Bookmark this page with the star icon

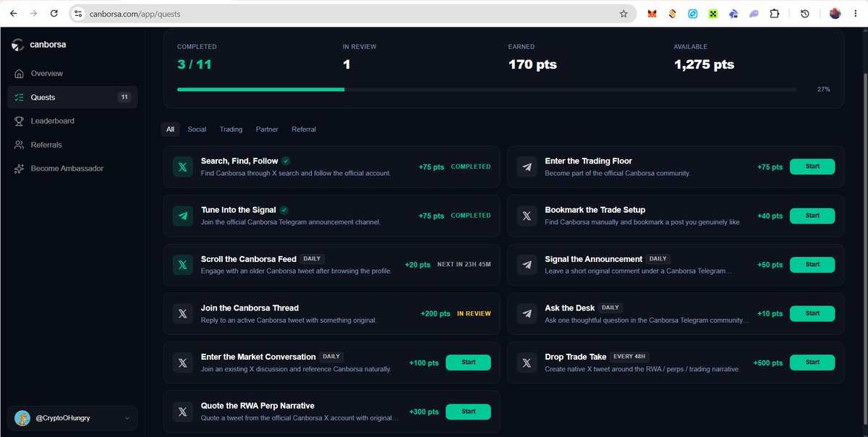pyautogui.click(x=624, y=14)
